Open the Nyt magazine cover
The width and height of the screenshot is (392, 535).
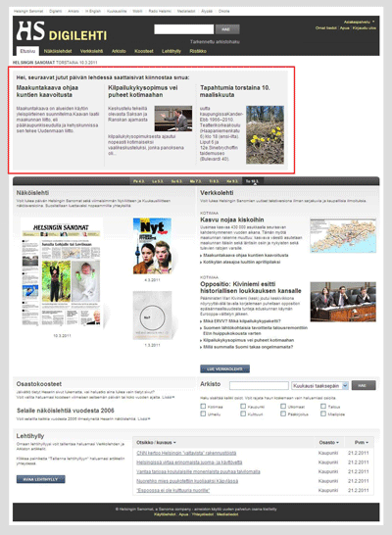coord(152,246)
